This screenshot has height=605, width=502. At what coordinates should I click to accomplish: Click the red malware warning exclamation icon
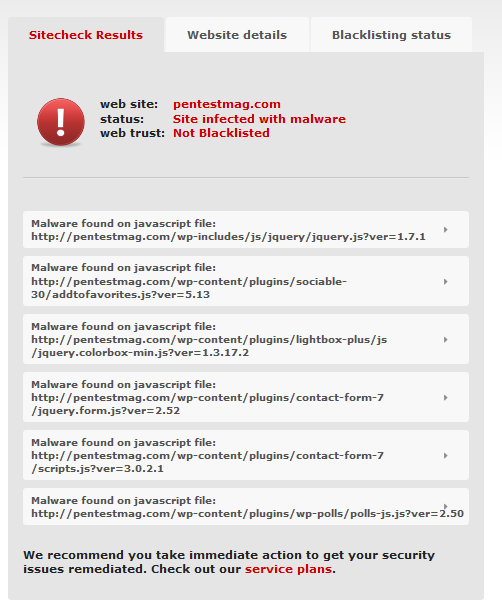pos(61,122)
